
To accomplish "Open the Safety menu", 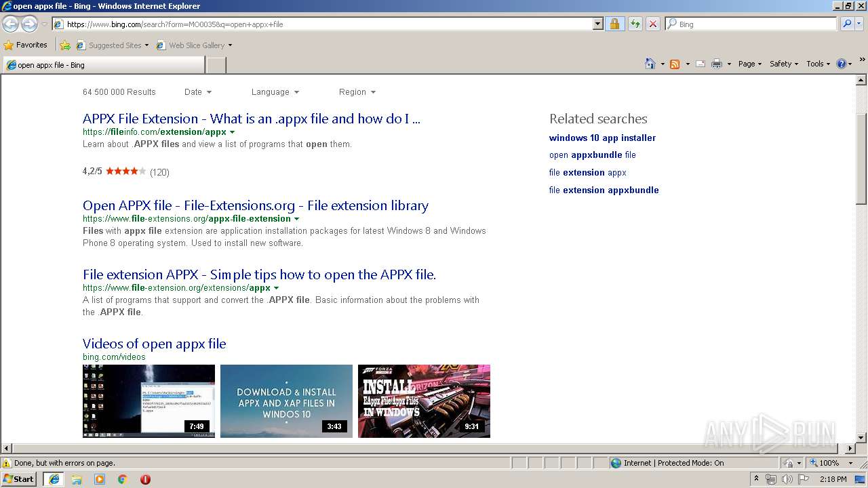I will tap(785, 64).
